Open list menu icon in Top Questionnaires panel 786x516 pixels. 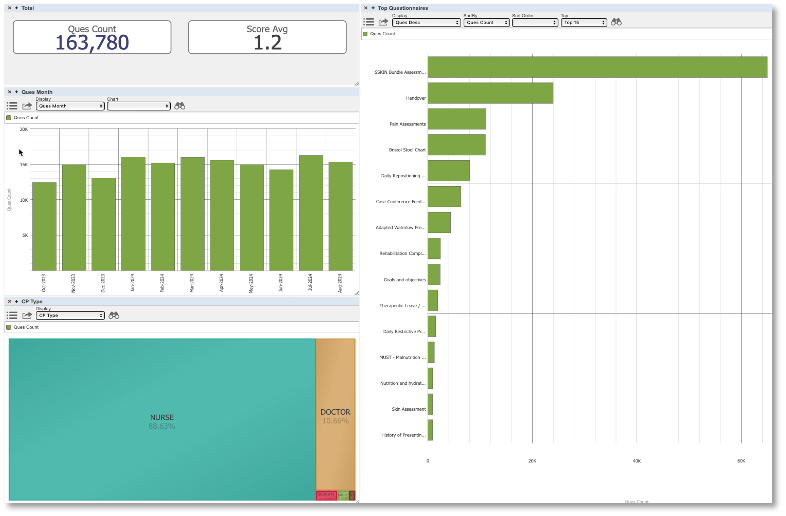coord(369,22)
